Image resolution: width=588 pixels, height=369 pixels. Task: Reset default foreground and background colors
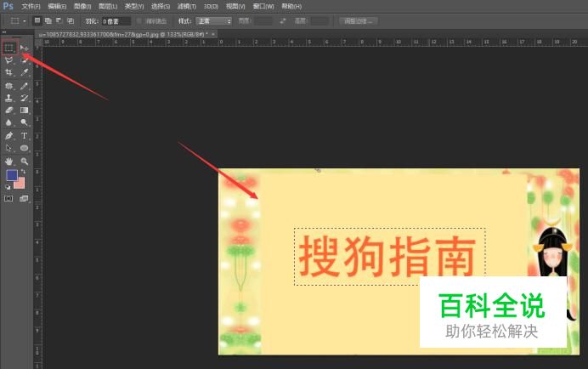pos(8,187)
